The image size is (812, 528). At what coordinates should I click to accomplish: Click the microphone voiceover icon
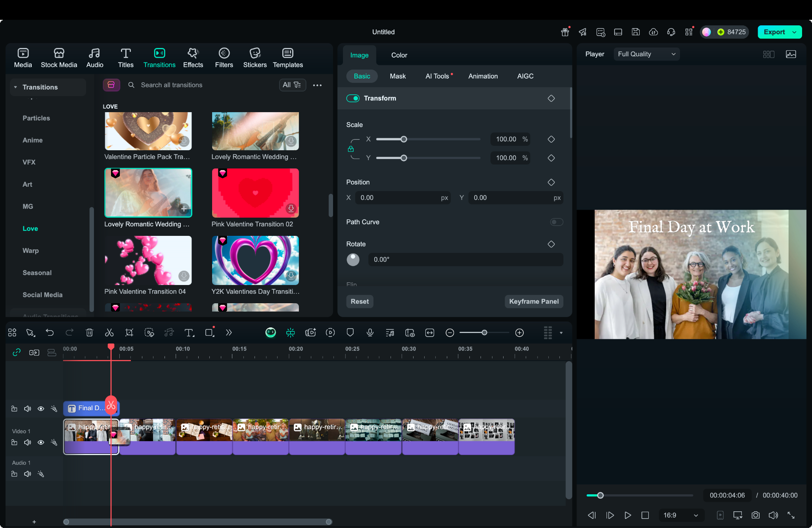pos(370,333)
